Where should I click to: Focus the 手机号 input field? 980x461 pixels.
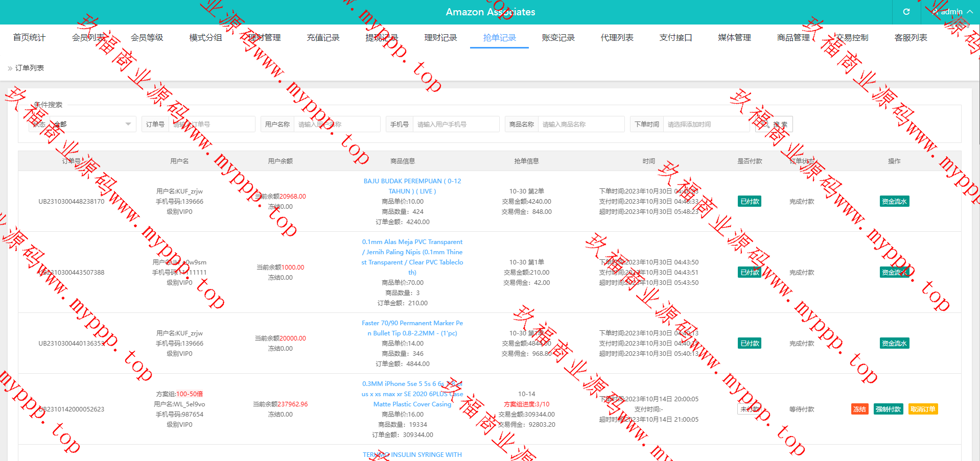click(x=455, y=124)
